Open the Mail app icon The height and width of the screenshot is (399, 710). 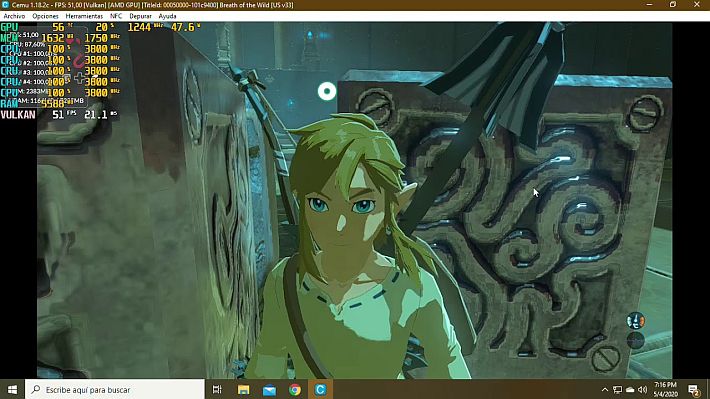click(x=269, y=389)
